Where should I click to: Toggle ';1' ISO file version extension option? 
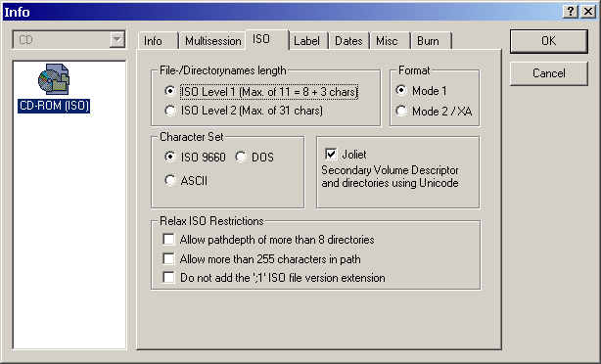pos(274,278)
